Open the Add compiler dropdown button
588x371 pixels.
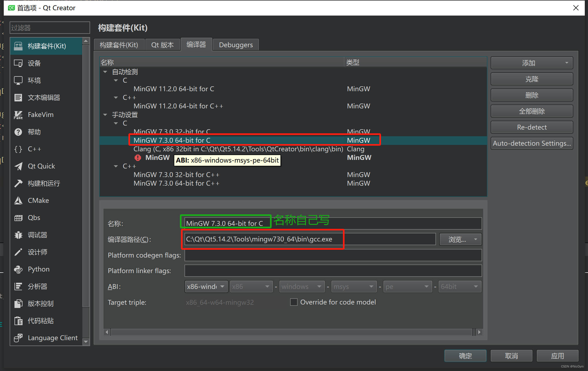pos(532,63)
